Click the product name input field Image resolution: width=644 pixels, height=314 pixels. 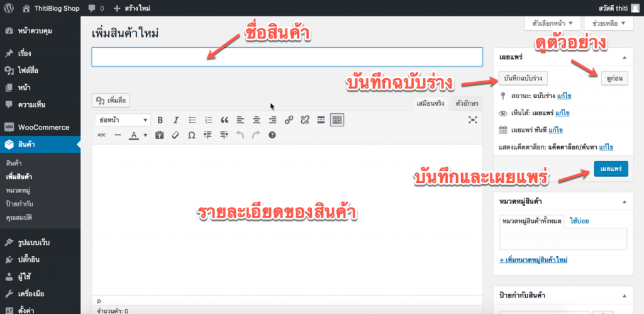(287, 57)
